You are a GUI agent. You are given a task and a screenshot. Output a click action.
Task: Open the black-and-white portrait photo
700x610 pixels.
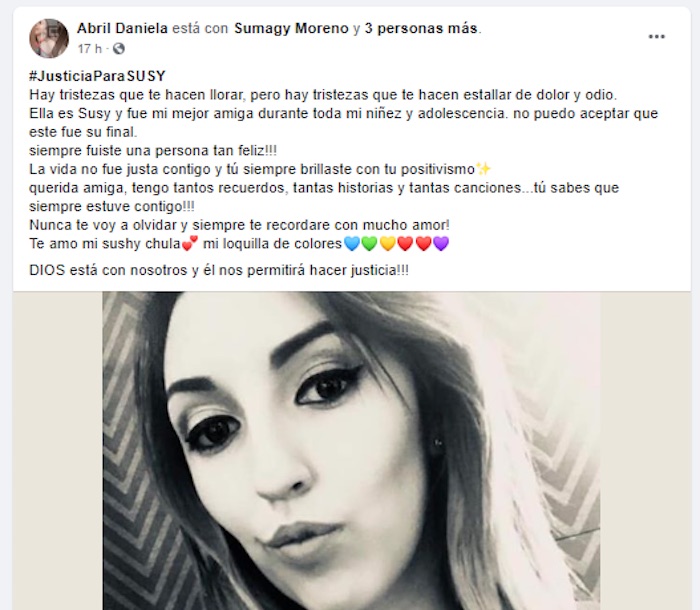[x=351, y=451]
